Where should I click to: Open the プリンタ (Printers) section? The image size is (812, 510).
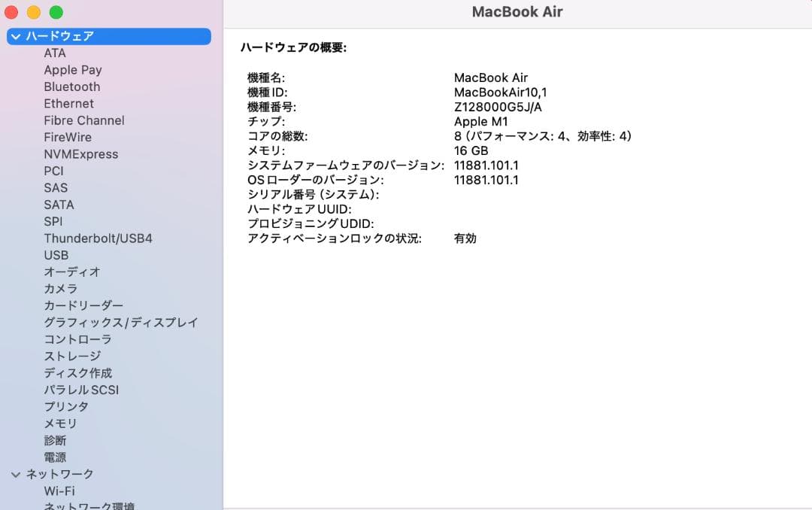66,406
